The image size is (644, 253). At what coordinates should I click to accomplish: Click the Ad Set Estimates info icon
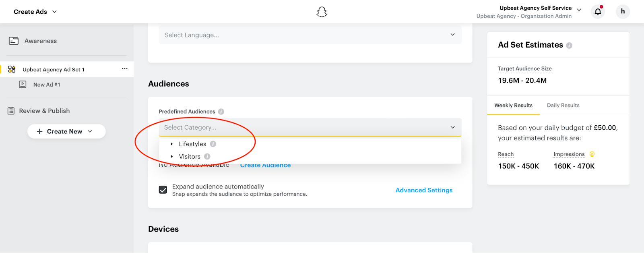click(x=569, y=46)
